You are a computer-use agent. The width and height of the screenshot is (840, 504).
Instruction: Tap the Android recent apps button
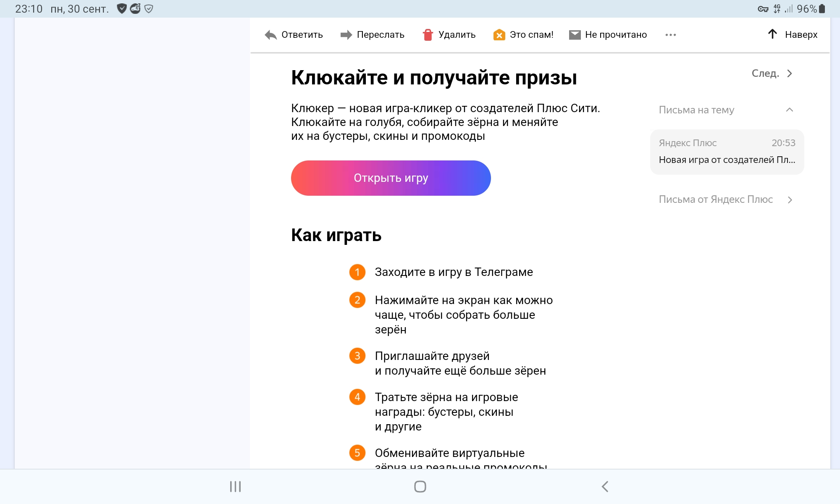[235, 487]
